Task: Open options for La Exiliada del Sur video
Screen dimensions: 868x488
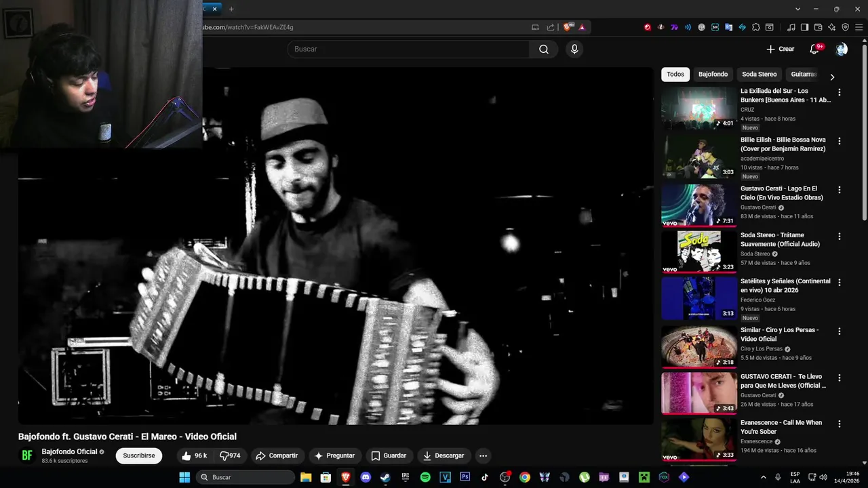Action: pyautogui.click(x=840, y=92)
